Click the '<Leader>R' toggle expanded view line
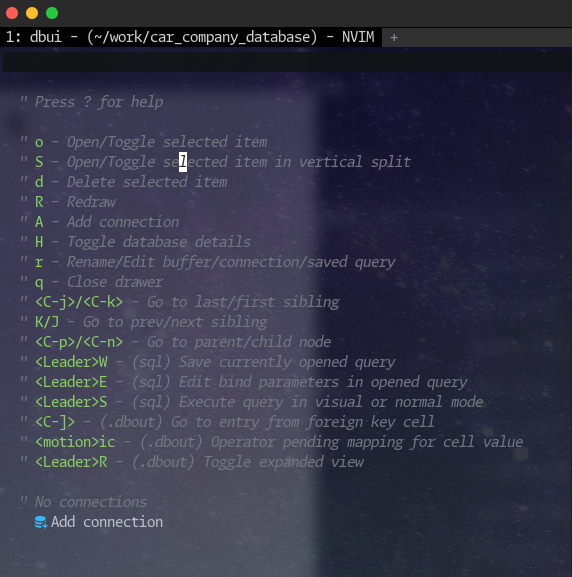This screenshot has width=572, height=577. [192, 462]
